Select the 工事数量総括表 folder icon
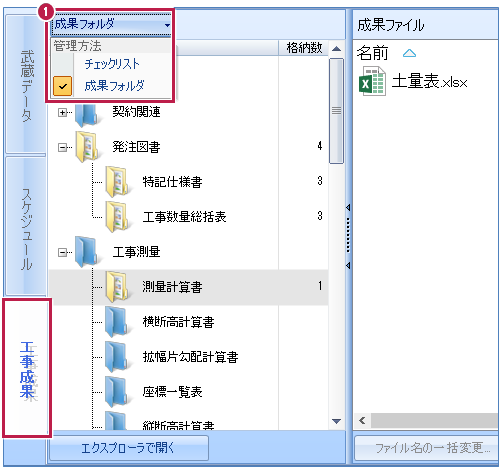 click(116, 217)
